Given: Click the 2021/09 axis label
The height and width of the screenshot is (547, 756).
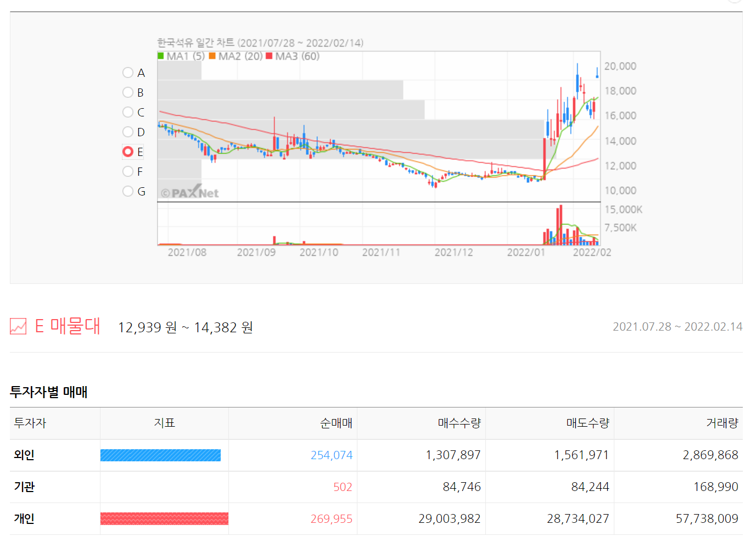Looking at the screenshot, I should [x=256, y=253].
